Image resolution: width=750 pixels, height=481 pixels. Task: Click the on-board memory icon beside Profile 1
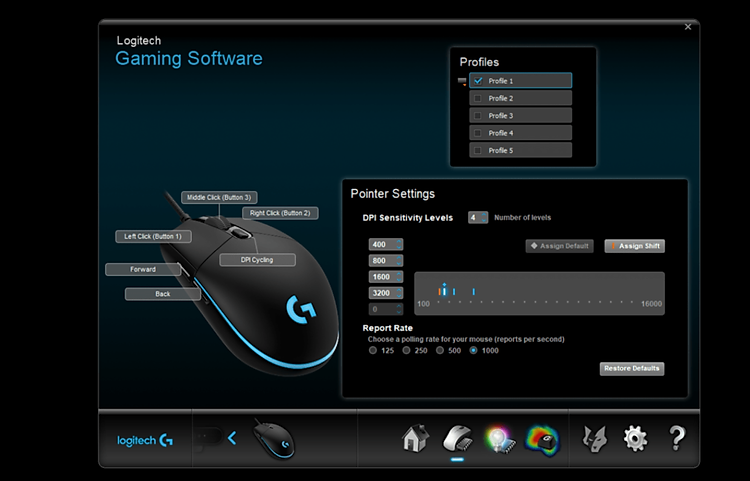tap(462, 81)
